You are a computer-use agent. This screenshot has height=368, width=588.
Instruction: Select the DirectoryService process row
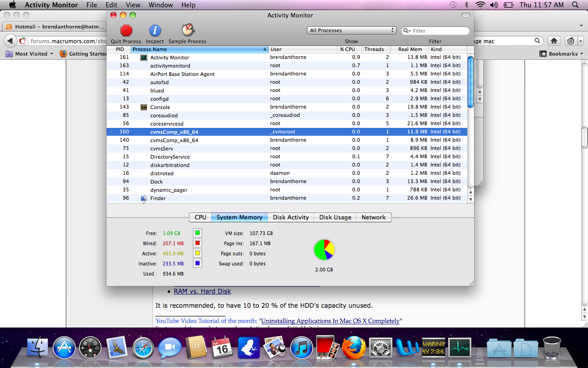tap(287, 156)
